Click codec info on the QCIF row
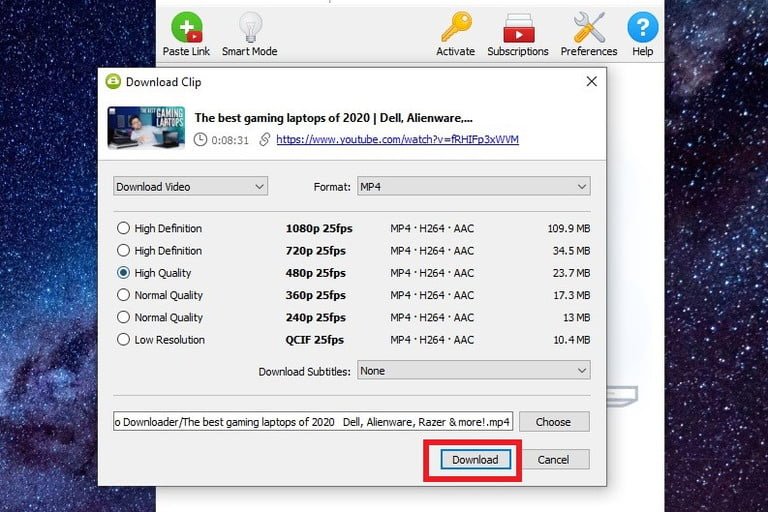The image size is (768, 512). point(432,340)
